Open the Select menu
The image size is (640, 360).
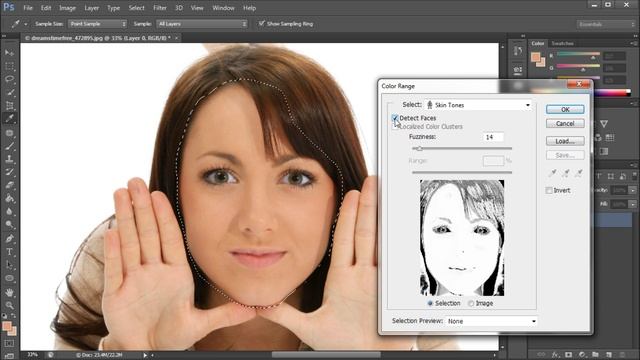pos(136,8)
